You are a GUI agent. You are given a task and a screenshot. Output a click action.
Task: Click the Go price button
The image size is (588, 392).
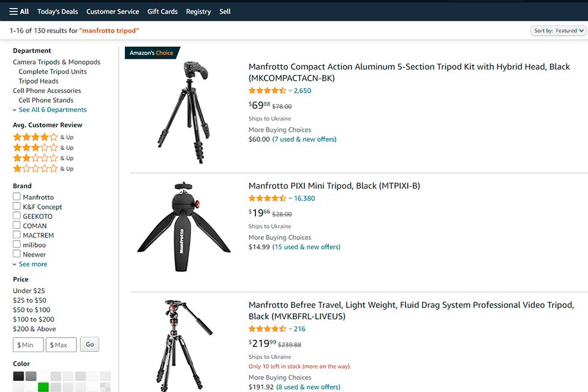[89, 344]
